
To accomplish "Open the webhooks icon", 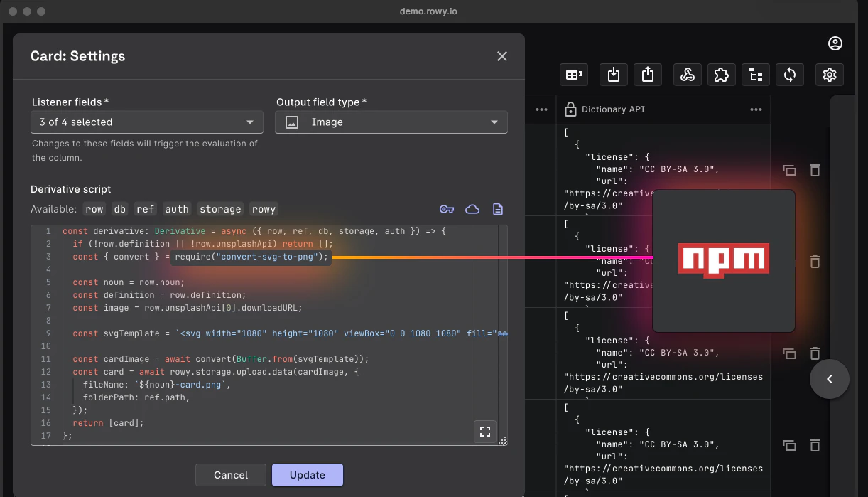I will click(688, 74).
